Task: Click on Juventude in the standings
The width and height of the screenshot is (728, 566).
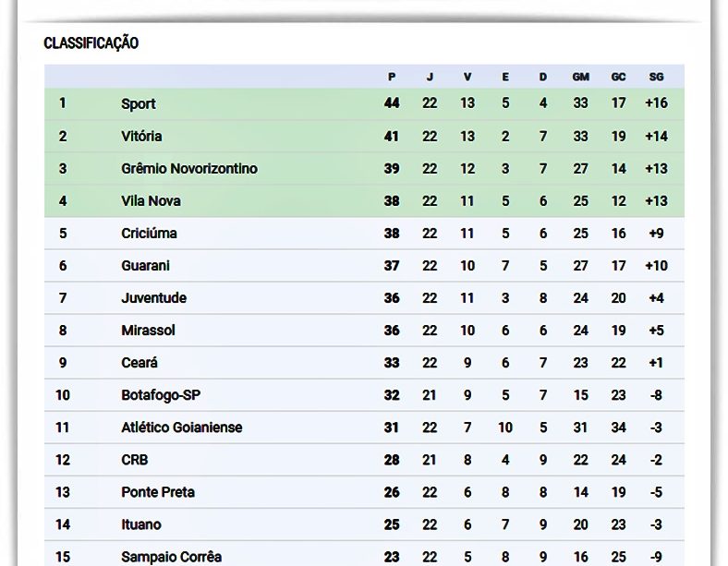Action: pyautogui.click(x=153, y=297)
